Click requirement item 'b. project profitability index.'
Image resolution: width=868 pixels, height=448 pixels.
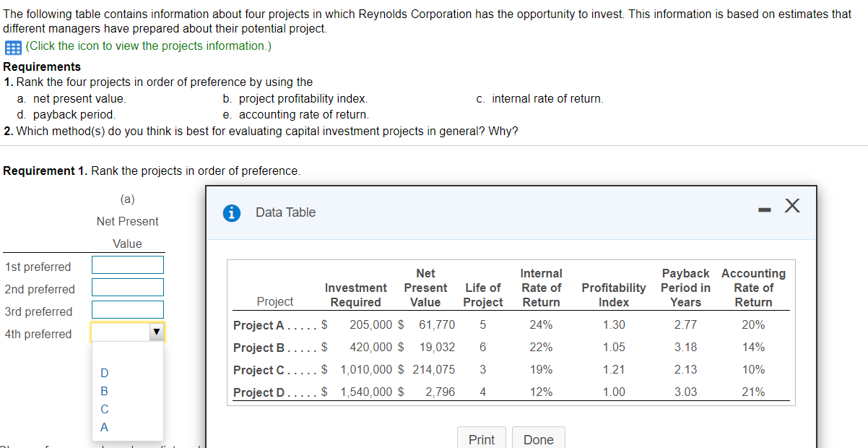295,98
